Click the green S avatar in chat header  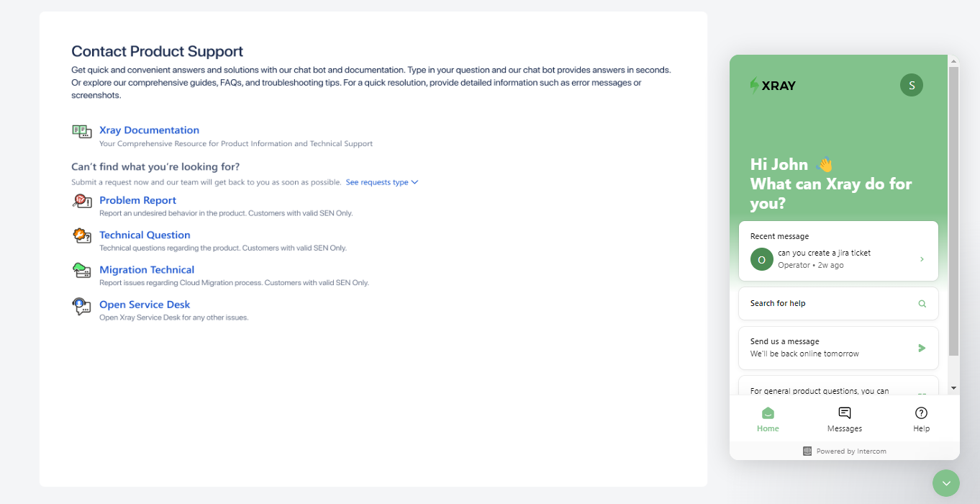coord(912,85)
